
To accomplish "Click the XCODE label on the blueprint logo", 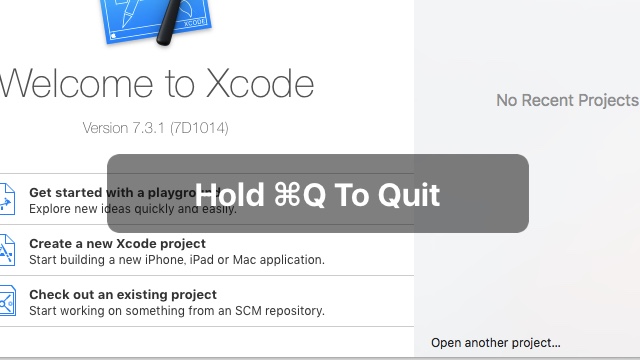I will coord(195,22).
